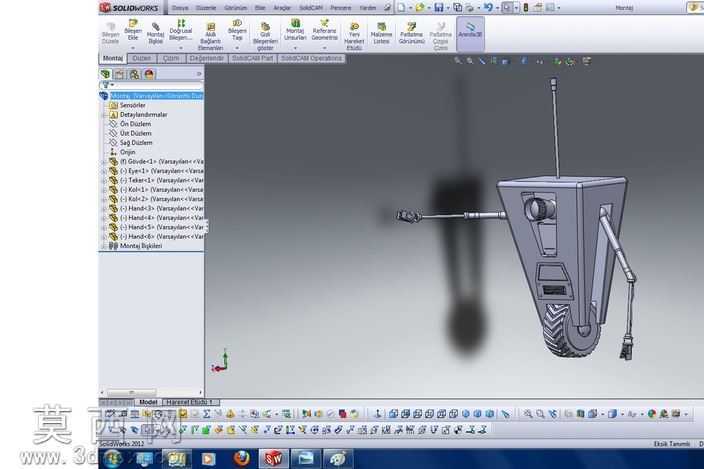This screenshot has height=469, width=704.
Task: Click the Firefox taskbar icon
Action: point(242,459)
